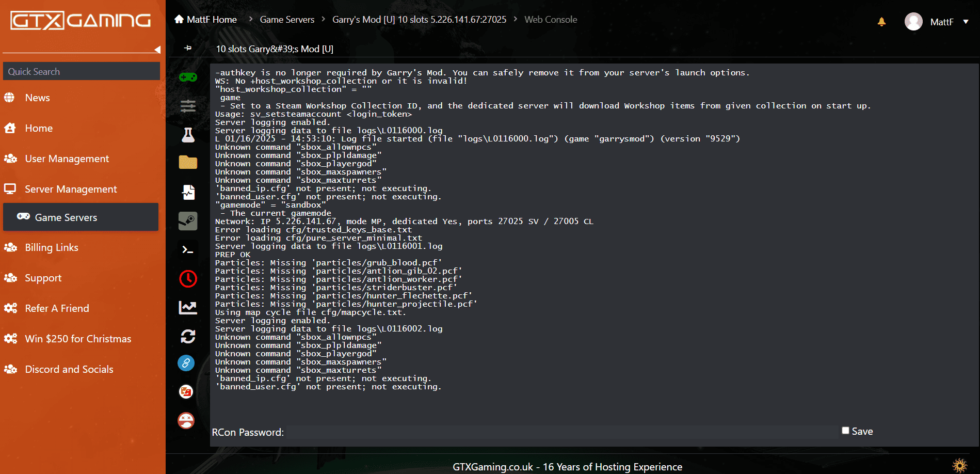Open Discord and Socials
Screen dimensions: 980x474
click(69, 369)
